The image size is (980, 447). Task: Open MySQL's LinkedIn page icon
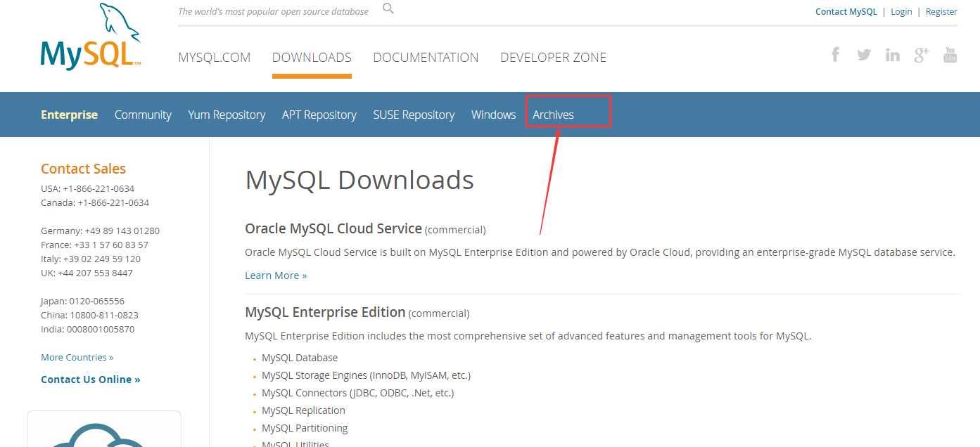click(x=893, y=55)
